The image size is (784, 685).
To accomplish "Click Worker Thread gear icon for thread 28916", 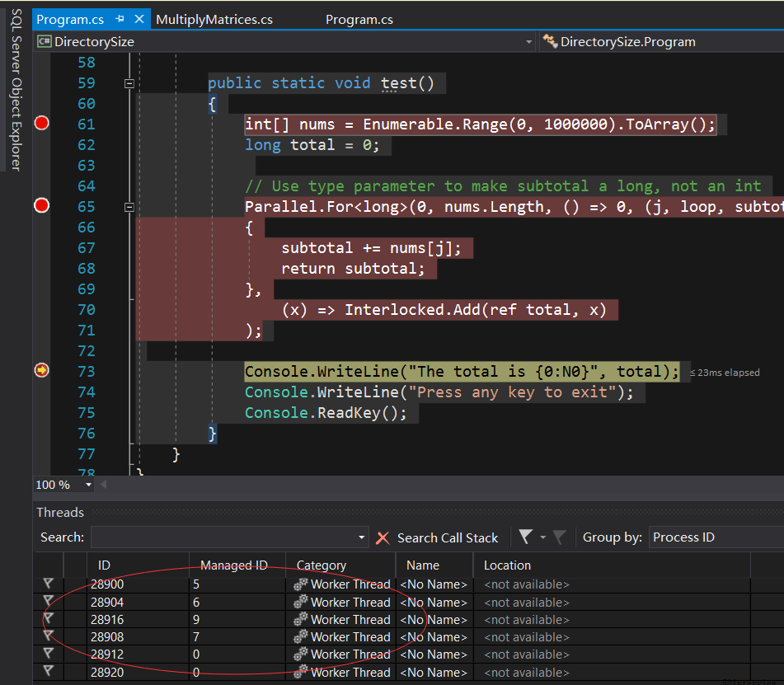I will point(301,620).
